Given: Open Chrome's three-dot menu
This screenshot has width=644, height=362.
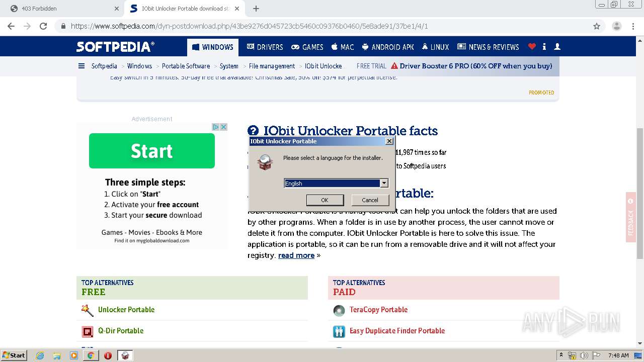Looking at the screenshot, I should (633, 26).
